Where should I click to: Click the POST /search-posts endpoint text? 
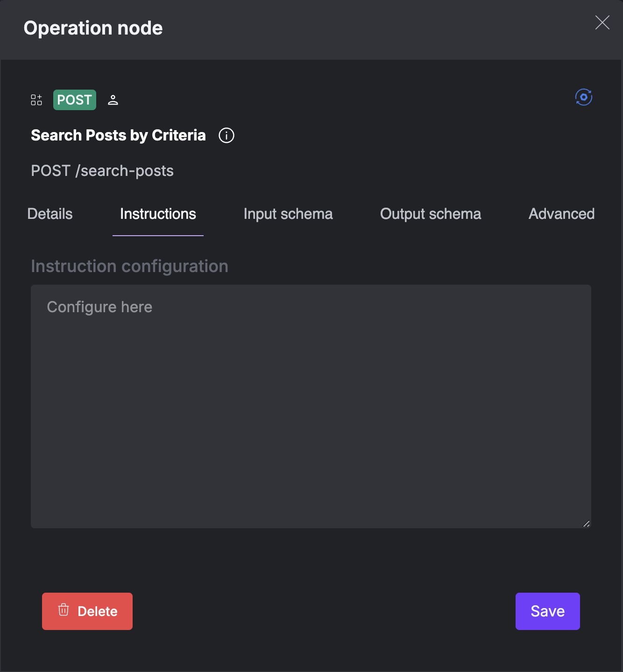102,170
